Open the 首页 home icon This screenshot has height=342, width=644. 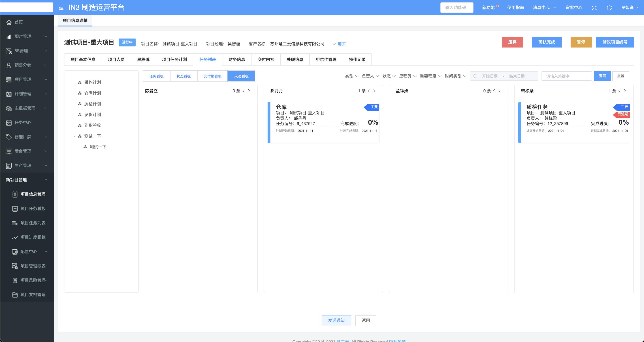9,22
